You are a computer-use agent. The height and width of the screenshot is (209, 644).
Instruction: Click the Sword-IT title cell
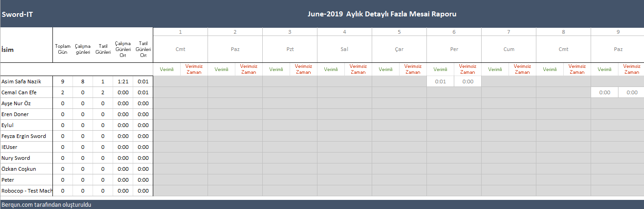17,14
